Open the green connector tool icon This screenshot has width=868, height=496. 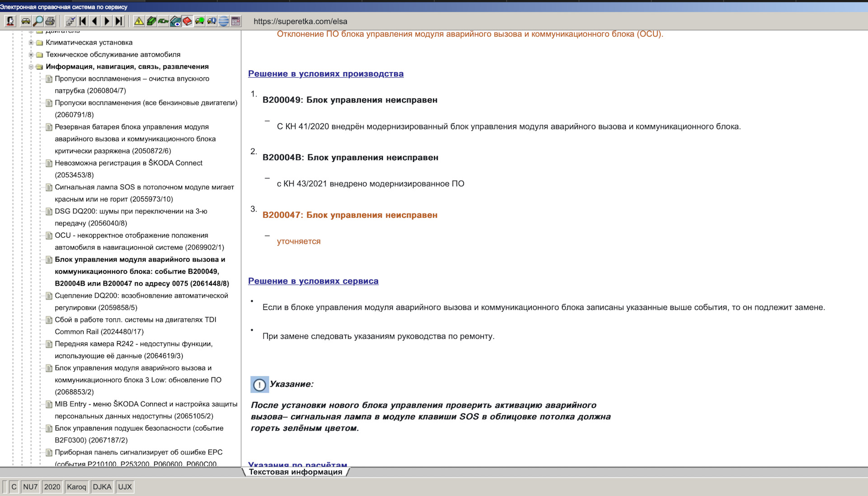[x=163, y=21]
